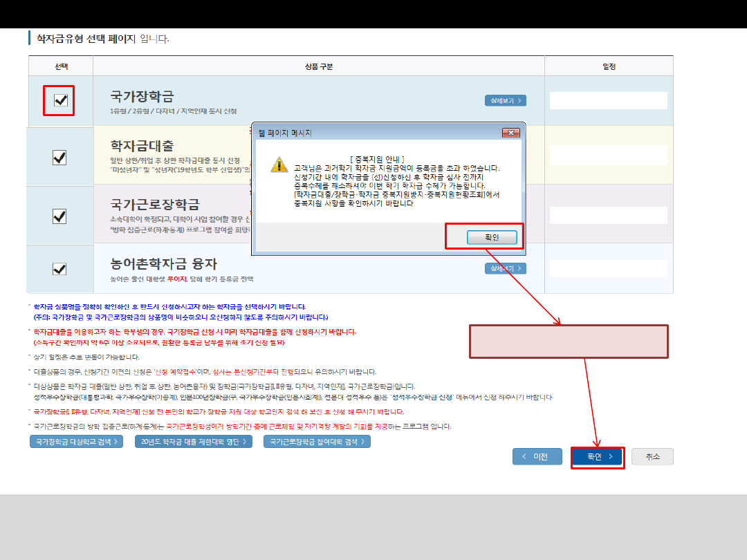This screenshot has width=747, height=560.
Task: Select the pink annotation box below the dialog
Action: coord(569,341)
